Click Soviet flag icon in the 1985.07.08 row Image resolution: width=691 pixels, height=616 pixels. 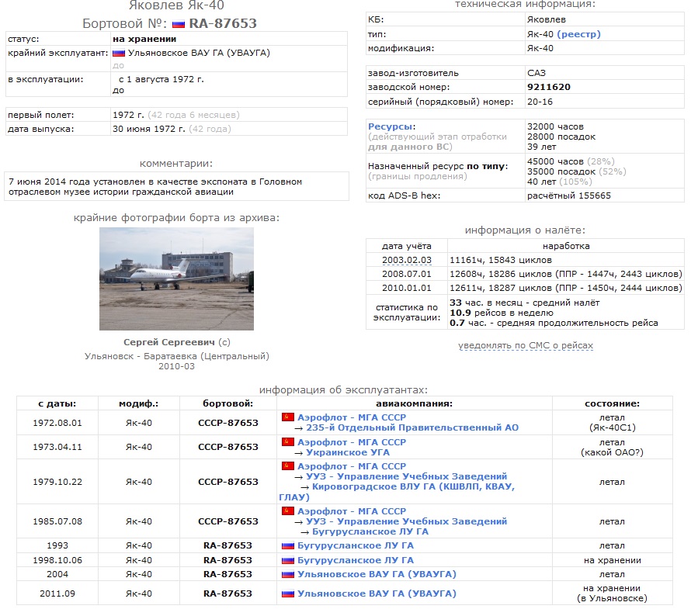(287, 511)
